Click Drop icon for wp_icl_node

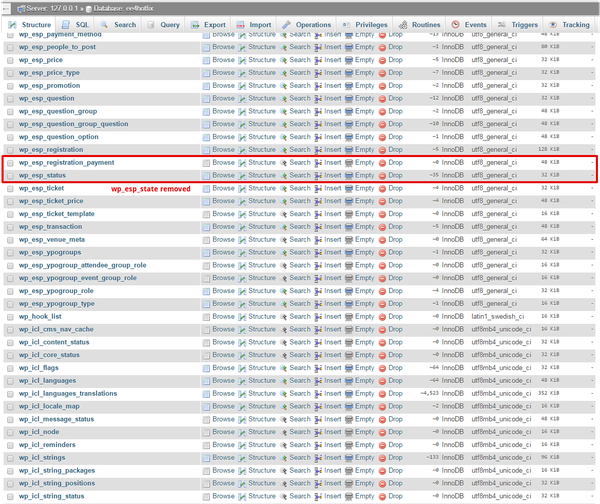tap(382, 432)
